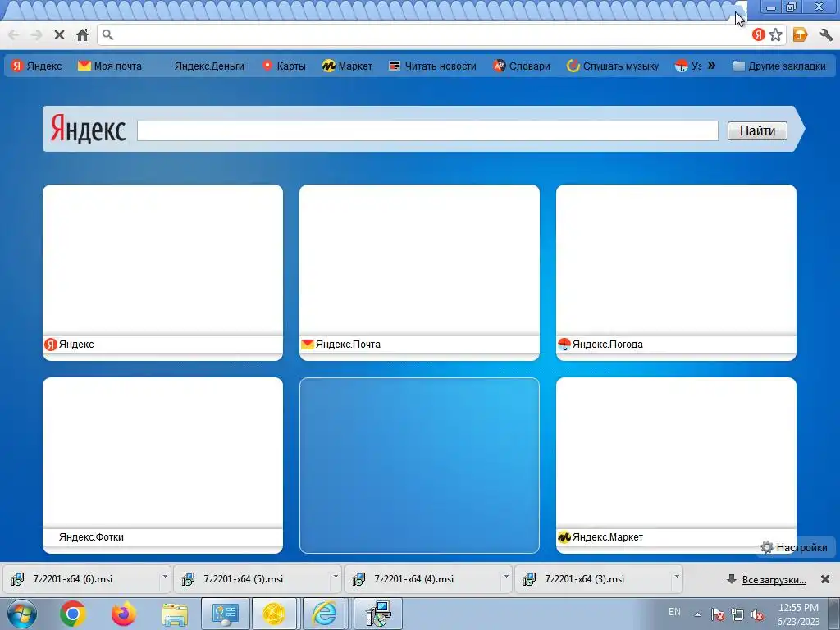Click the orange extension icon in toolbar
This screenshot has width=840, height=630.
click(800, 34)
